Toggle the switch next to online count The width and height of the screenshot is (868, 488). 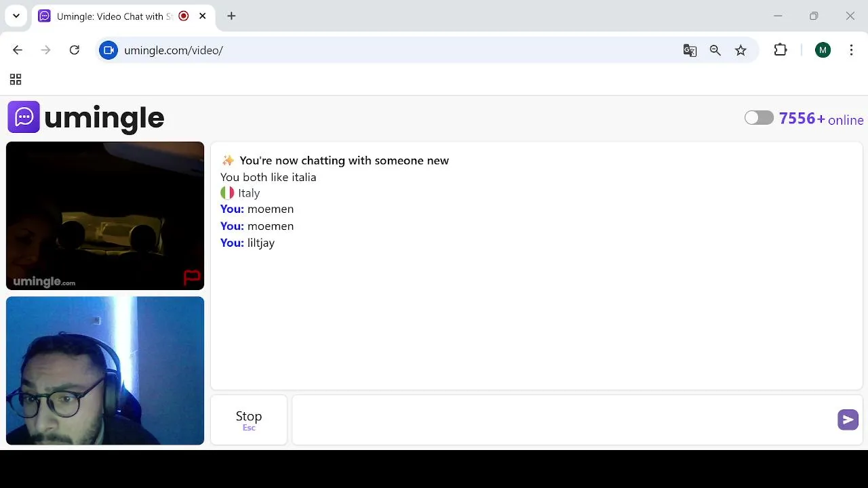coord(759,118)
